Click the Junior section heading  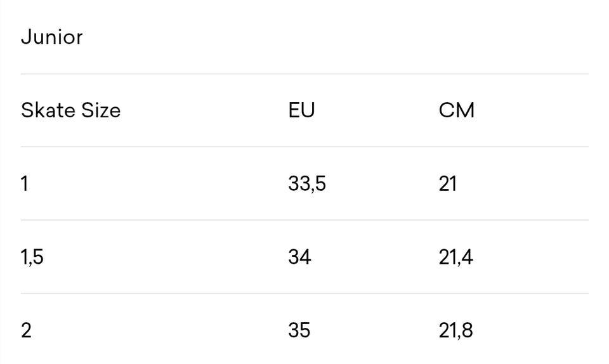[x=52, y=37]
